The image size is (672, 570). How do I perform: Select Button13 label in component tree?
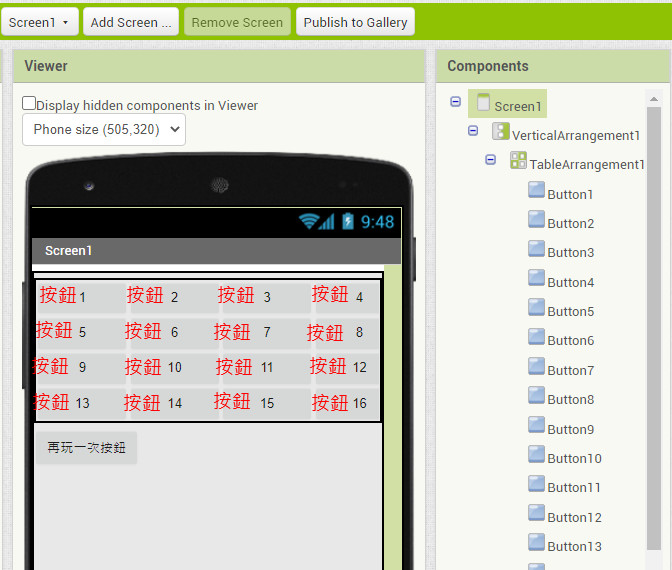[x=575, y=547]
